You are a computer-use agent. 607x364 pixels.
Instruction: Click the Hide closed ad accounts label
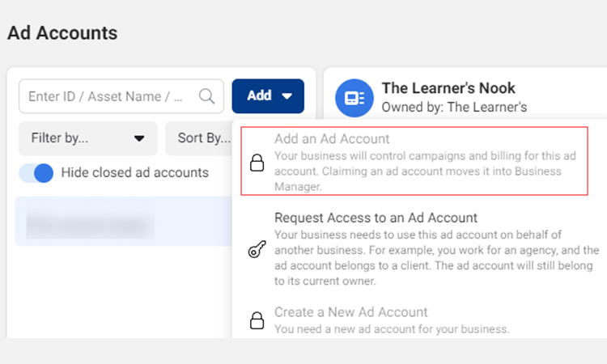134,172
